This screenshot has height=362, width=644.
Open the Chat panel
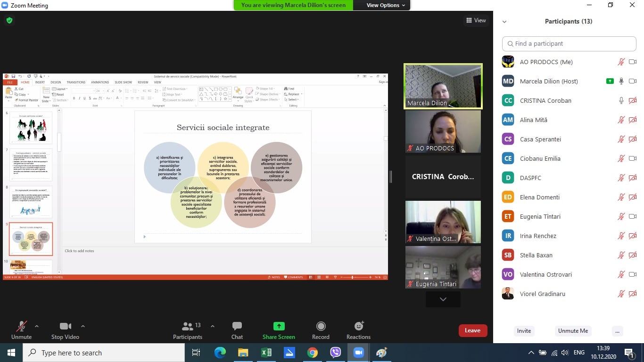pyautogui.click(x=237, y=330)
